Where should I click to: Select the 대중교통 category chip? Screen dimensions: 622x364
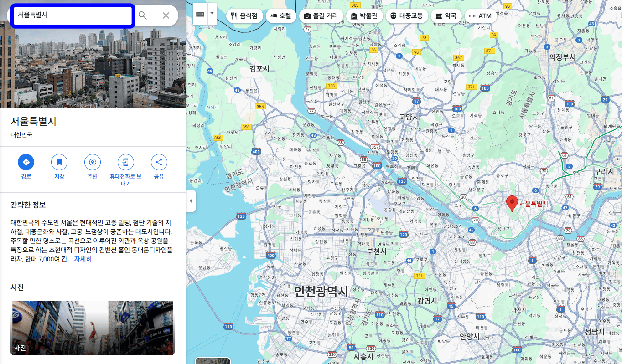tap(406, 15)
